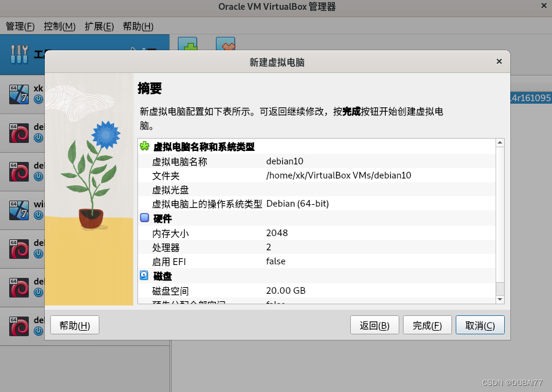Viewport: 552px width, 392px height.
Task: Click the /home/xk/VirtualBox VMs/debian10 path
Action: 339,175
